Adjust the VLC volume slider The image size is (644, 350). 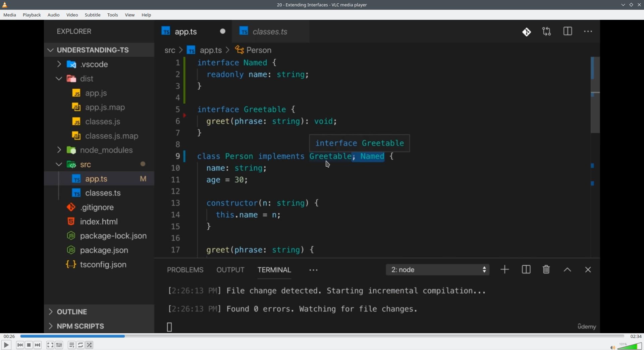pyautogui.click(x=630, y=346)
